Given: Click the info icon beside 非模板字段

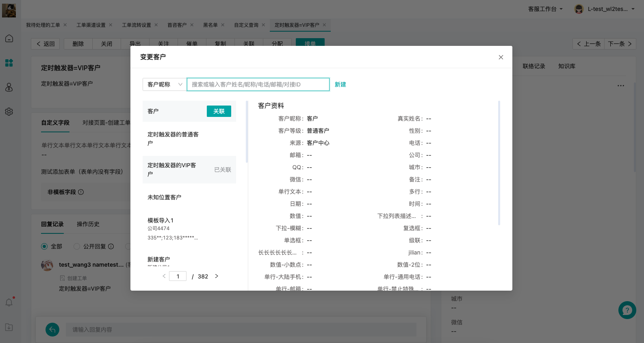Looking at the screenshot, I should (x=81, y=192).
